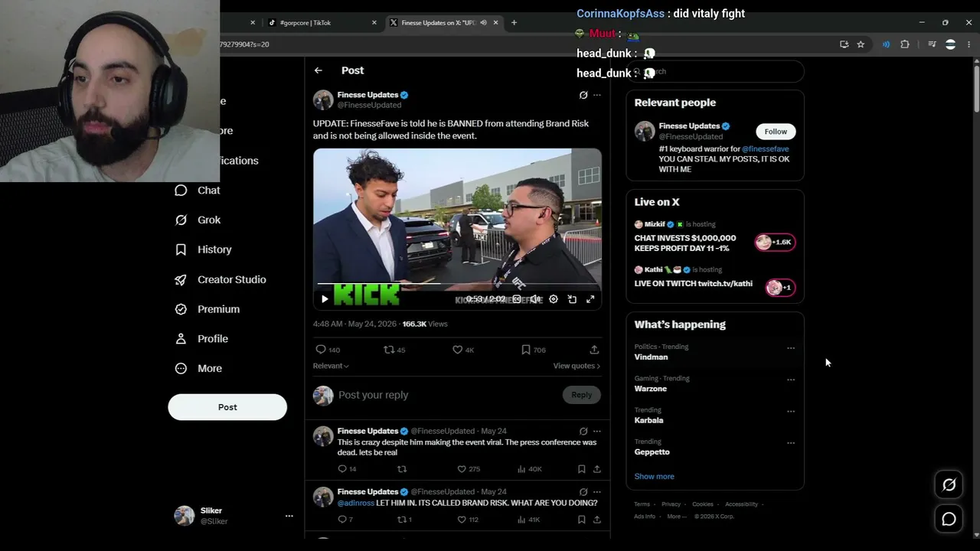Bookmark the 'LET HIM IN' reply
The width and height of the screenshot is (980, 551).
582,520
